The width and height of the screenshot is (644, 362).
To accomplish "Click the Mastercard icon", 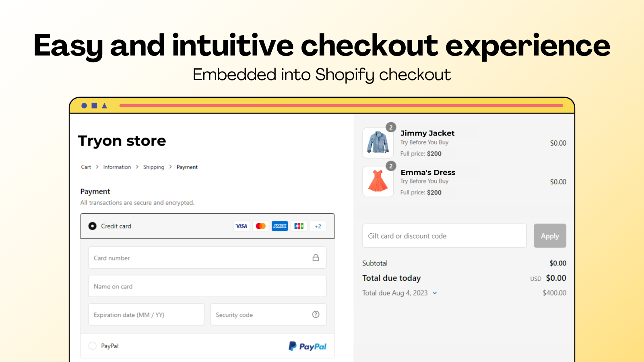I will coord(260,226).
